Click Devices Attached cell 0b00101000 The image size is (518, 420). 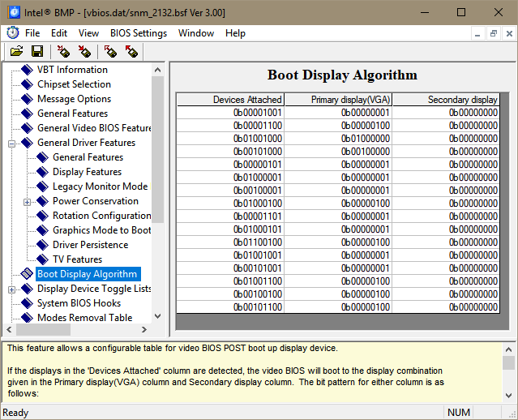tap(230, 152)
